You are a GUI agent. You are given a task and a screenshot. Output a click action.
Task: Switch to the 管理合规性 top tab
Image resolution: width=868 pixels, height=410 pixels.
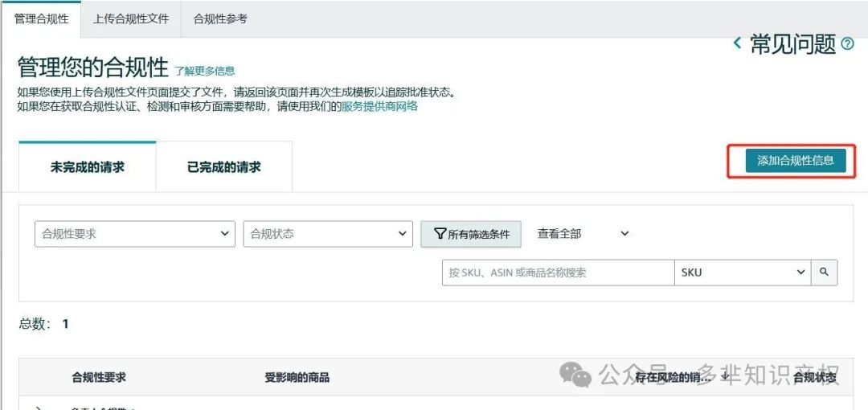coord(41,18)
